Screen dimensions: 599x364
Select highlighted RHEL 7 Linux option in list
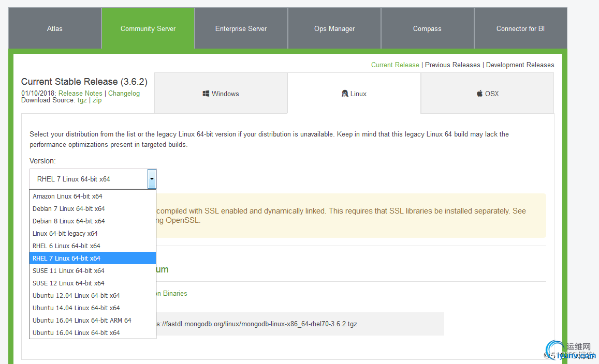pos(93,259)
